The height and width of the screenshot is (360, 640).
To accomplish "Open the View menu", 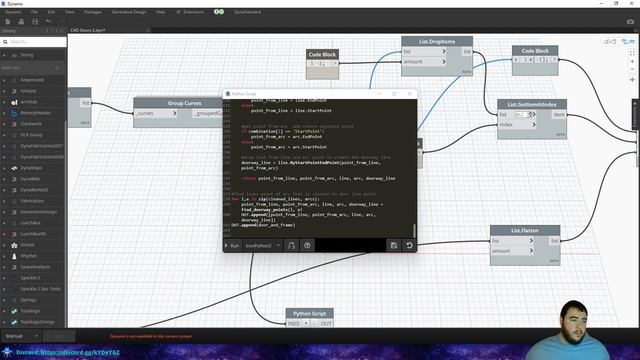I will pos(70,12).
